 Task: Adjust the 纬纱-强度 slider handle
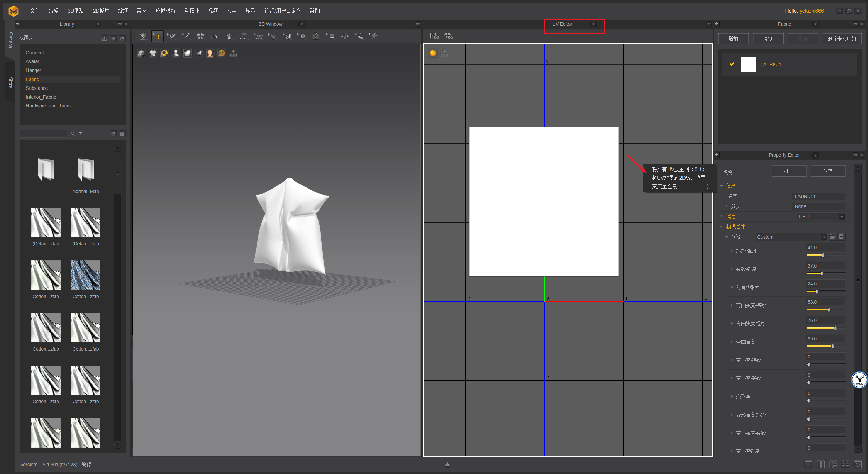click(823, 255)
